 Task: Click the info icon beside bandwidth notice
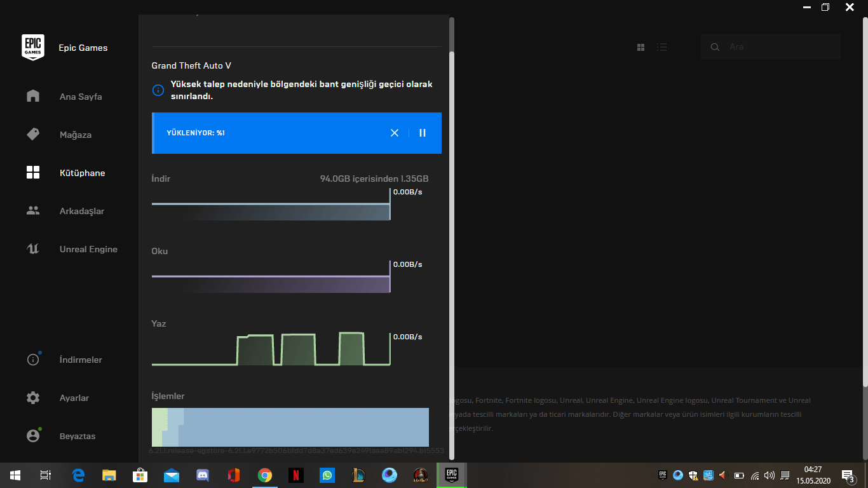[158, 90]
